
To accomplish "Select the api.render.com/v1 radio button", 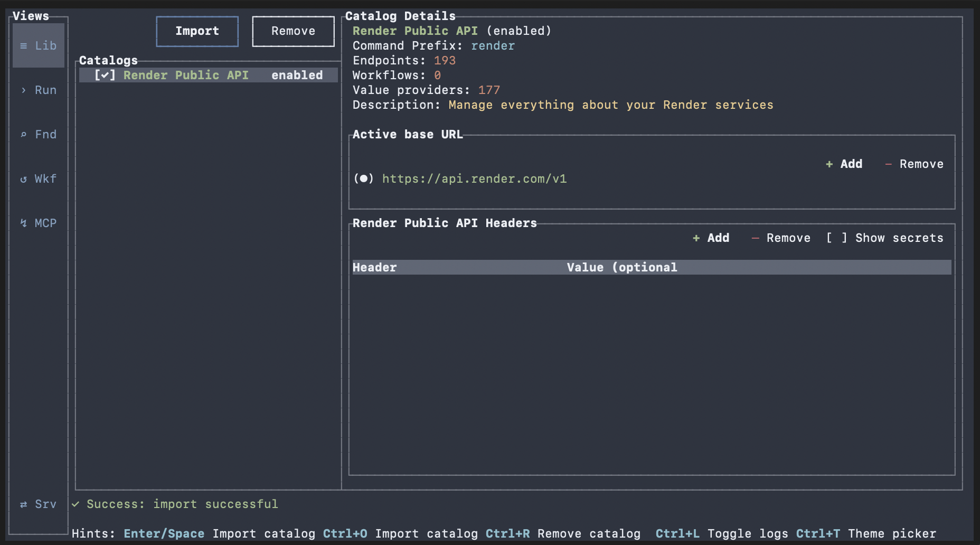I will [363, 179].
